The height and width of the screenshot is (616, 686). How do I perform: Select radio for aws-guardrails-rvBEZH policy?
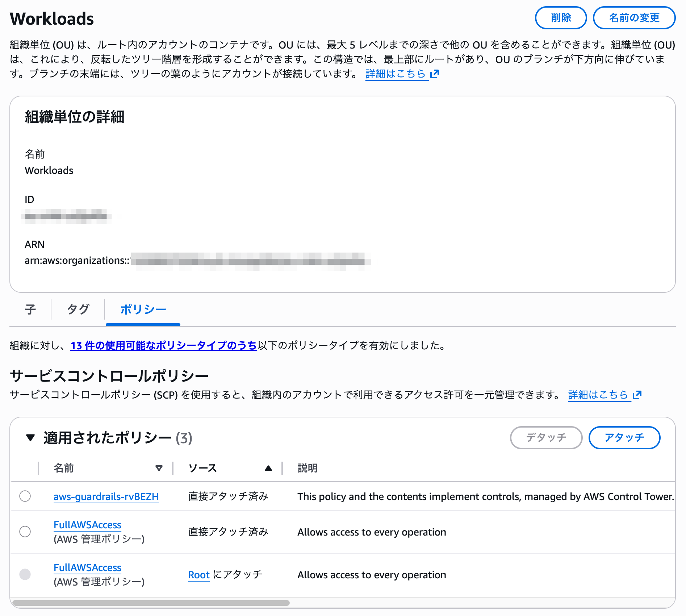point(25,496)
